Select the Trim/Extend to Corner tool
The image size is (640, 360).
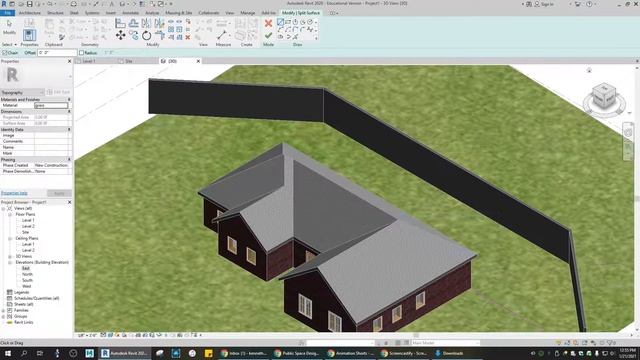pos(160,36)
